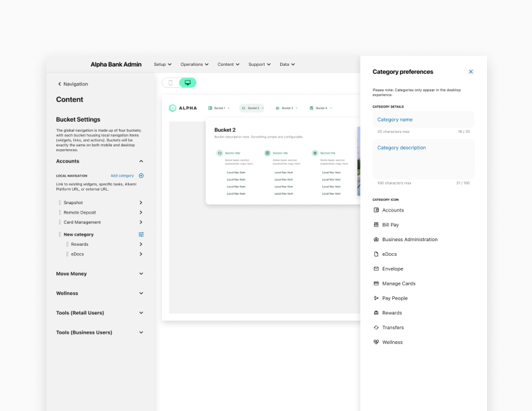Close the Category preferences panel
Viewport: 532px width, 411px height.
[471, 72]
